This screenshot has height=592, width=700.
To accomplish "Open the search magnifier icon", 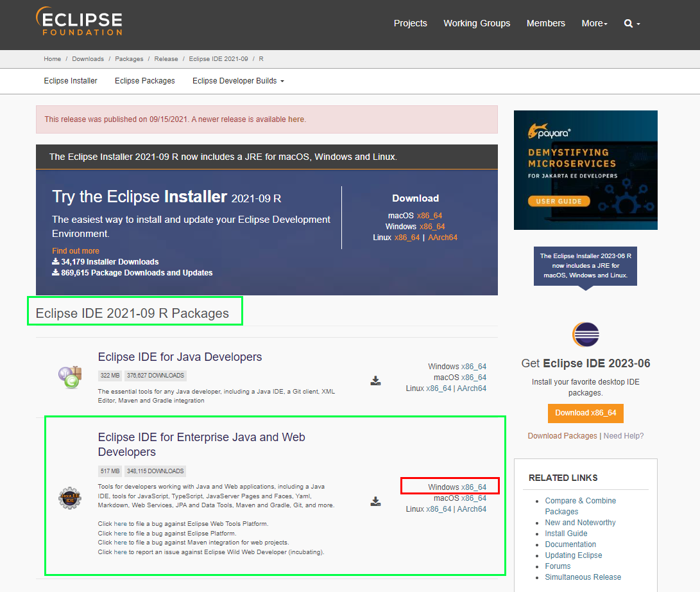I will tap(628, 24).
